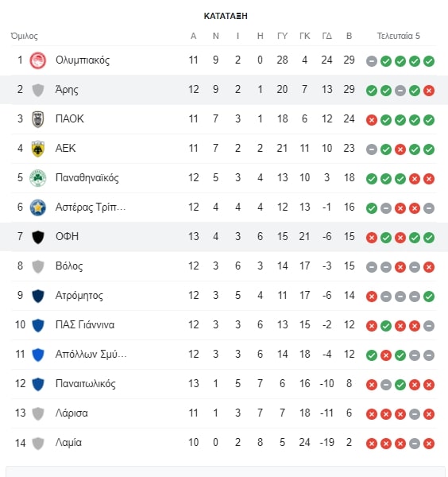Click the ΑΕΚ yellow eagle crest
The image size is (448, 477).
coord(38,149)
